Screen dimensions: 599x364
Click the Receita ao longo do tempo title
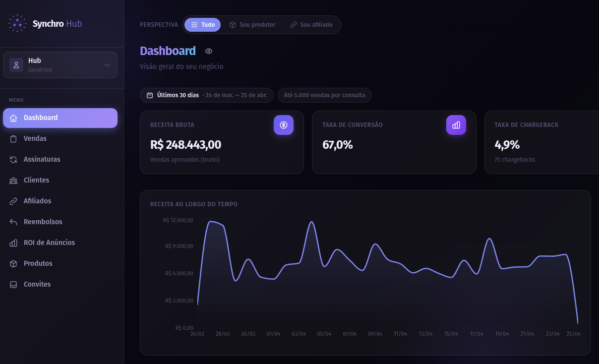[x=194, y=204]
